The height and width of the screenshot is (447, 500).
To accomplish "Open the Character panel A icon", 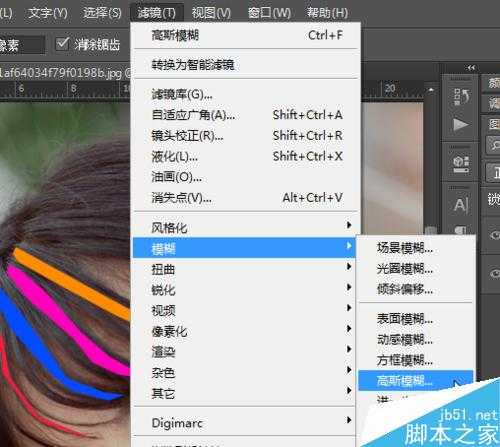I will 461,204.
